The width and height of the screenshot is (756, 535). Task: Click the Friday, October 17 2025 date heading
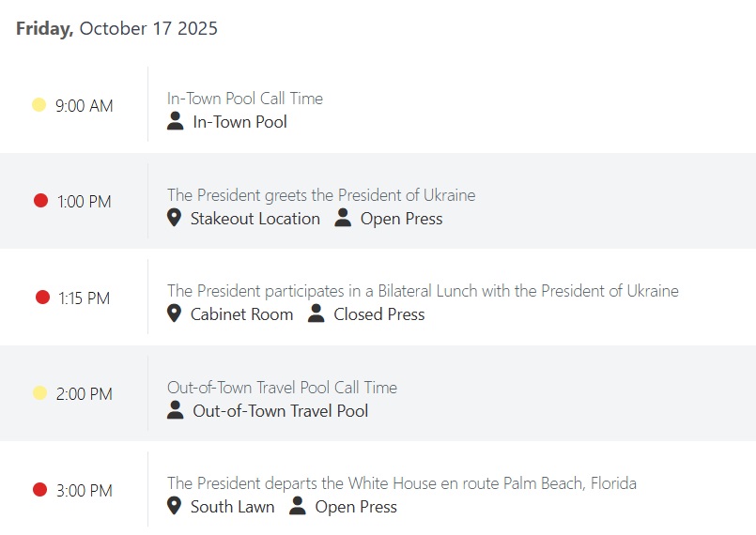(116, 28)
